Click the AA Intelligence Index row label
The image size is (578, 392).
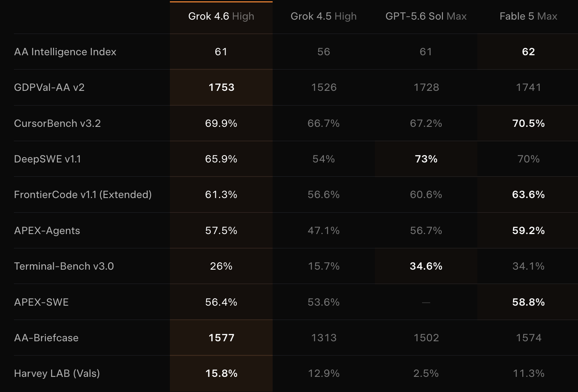click(65, 52)
